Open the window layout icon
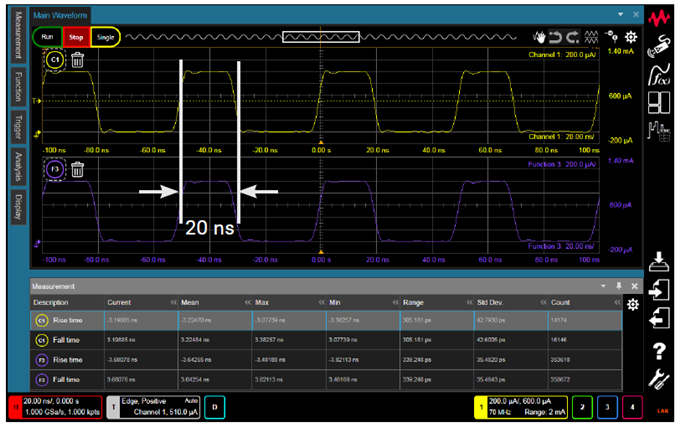Screen dimensions: 680x427 coord(659,102)
